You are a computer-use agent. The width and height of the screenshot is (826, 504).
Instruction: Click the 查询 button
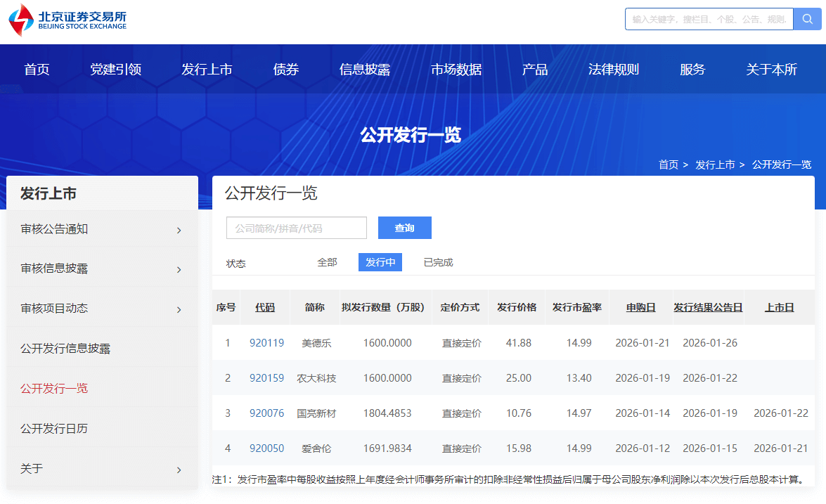[x=404, y=228]
